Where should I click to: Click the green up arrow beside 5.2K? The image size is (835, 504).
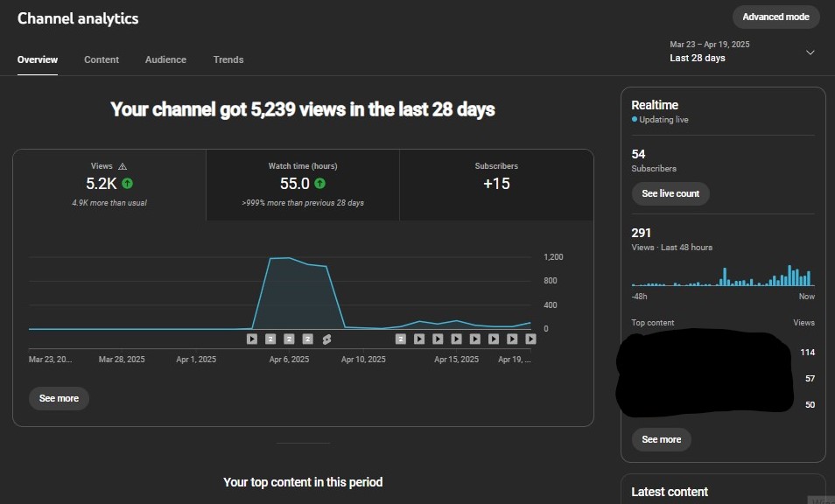tap(127, 184)
